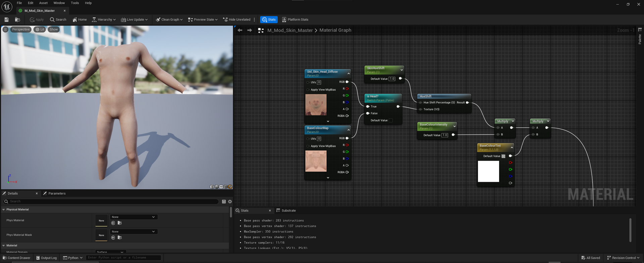The image size is (644, 263).
Task: Click the viewport hamburger options icon
Action: click(5, 30)
